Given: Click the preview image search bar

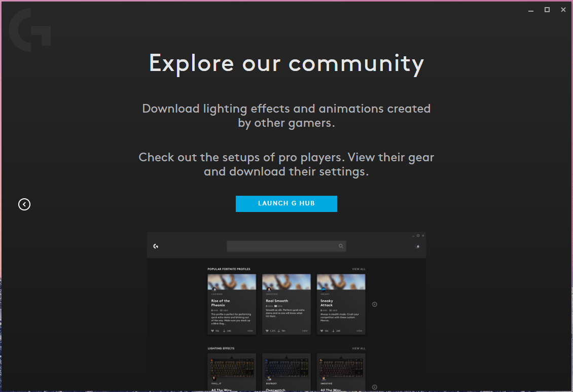Looking at the screenshot, I should pos(286,246).
